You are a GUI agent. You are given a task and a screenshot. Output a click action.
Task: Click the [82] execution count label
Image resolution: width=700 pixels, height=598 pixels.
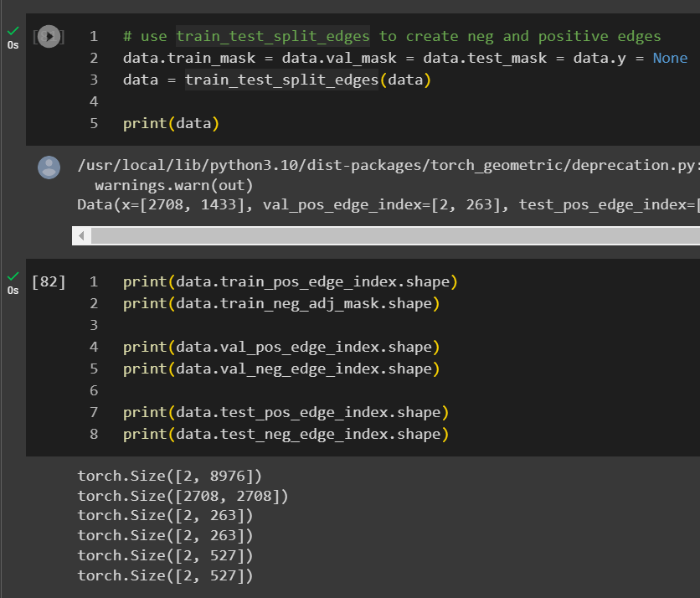pos(48,281)
